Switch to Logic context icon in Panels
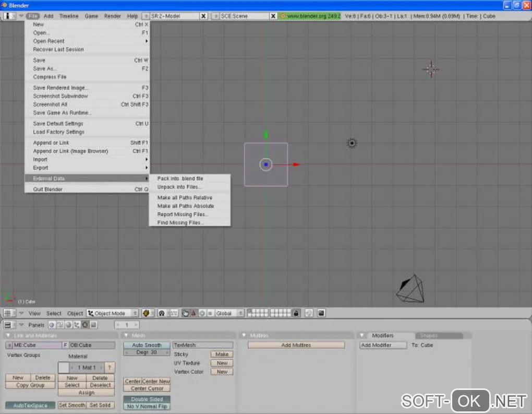 pyautogui.click(x=52, y=325)
